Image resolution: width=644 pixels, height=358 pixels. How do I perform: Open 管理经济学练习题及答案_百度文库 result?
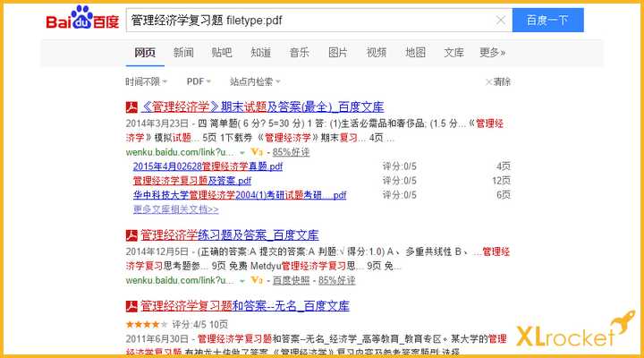click(230, 235)
